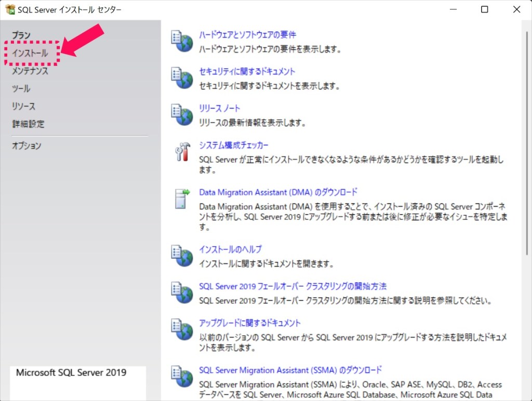
Task: Click the vertical scrollbar thumb on right
Action: coord(527,143)
